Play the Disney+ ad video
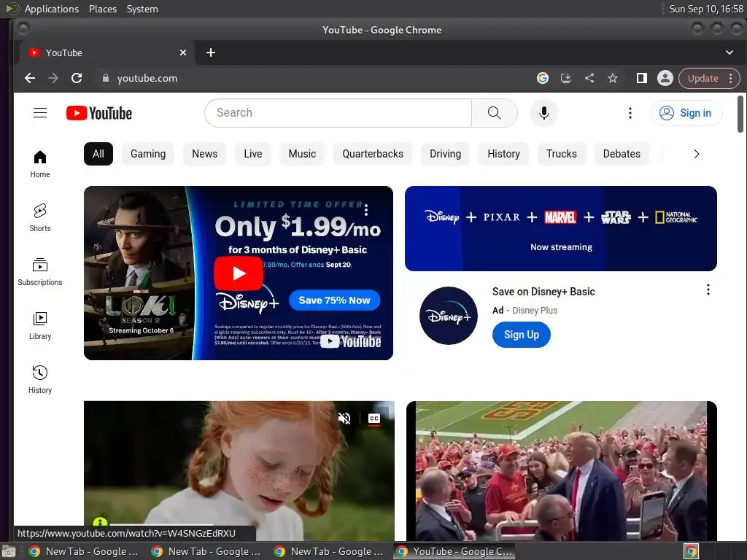Image resolution: width=747 pixels, height=560 pixels. coord(239,273)
